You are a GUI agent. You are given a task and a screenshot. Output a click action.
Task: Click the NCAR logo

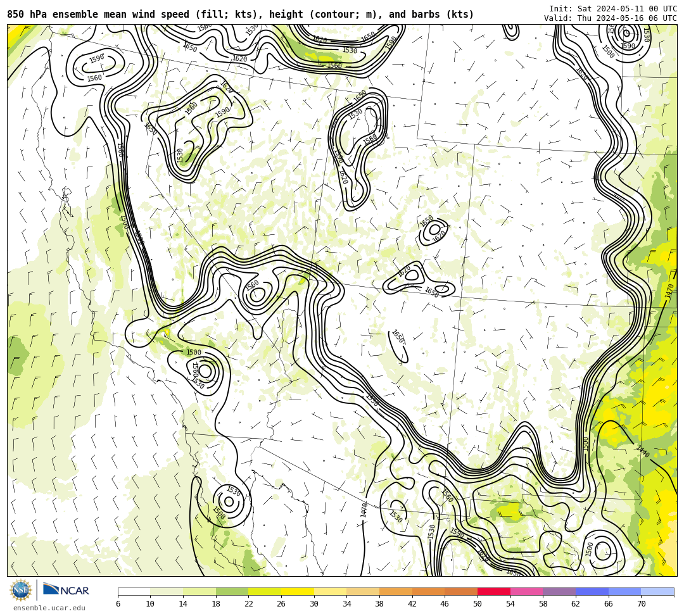[x=66, y=590]
